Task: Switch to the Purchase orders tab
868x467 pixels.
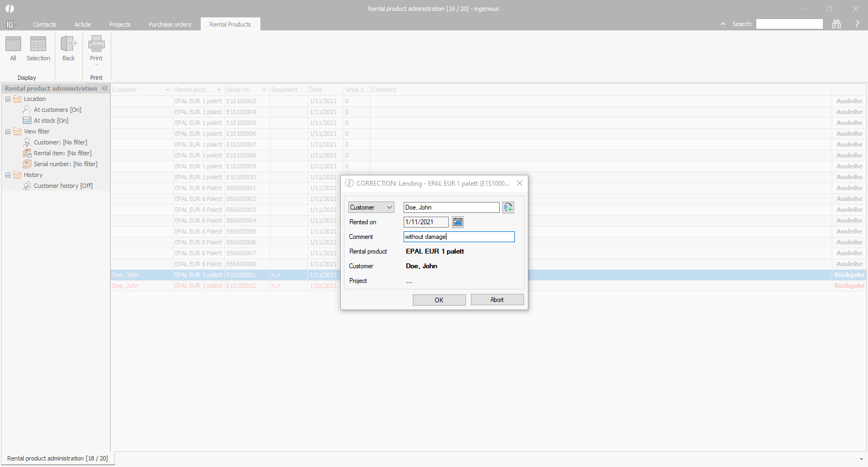Action: (170, 24)
